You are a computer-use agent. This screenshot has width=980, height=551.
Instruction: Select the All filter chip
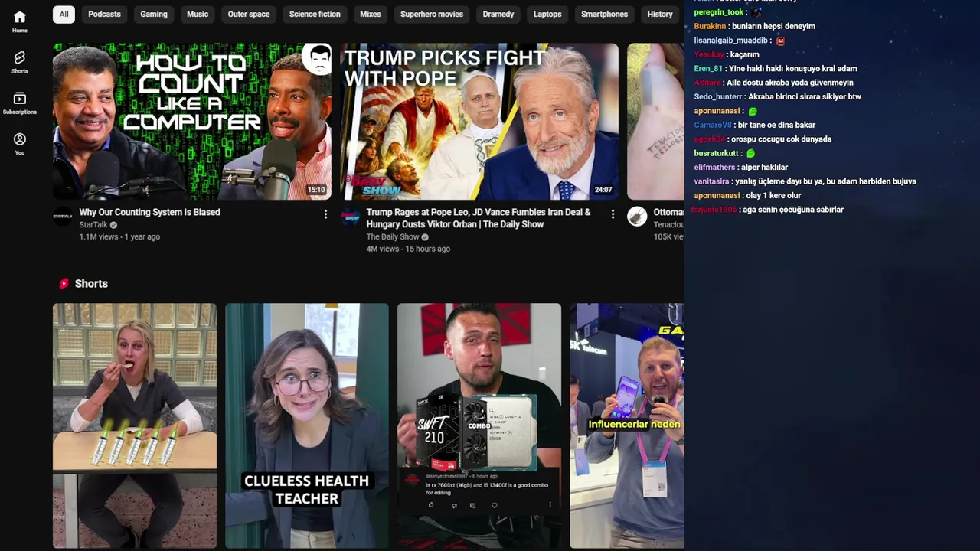(64, 14)
